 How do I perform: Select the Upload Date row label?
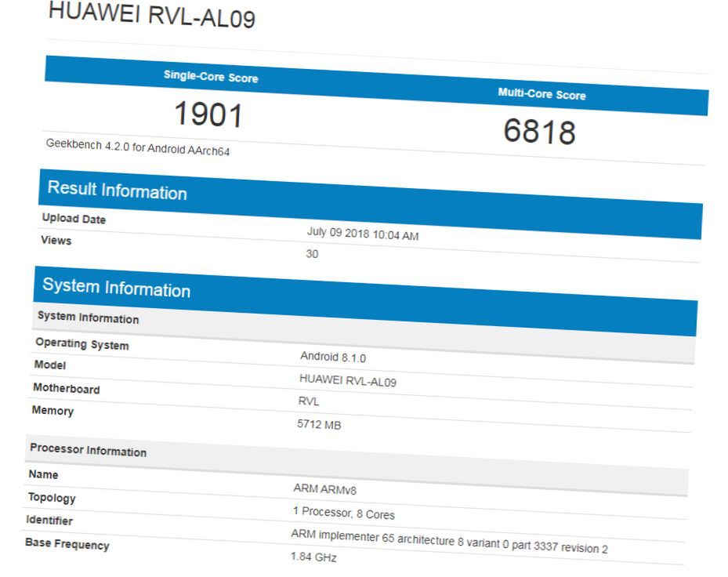click(x=74, y=219)
